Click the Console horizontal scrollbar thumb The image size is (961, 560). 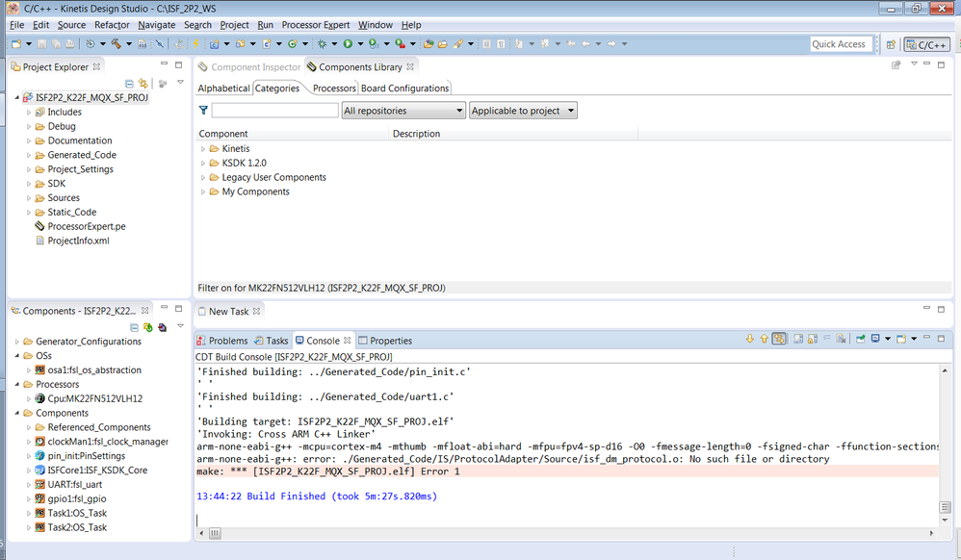pyautogui.click(x=215, y=534)
